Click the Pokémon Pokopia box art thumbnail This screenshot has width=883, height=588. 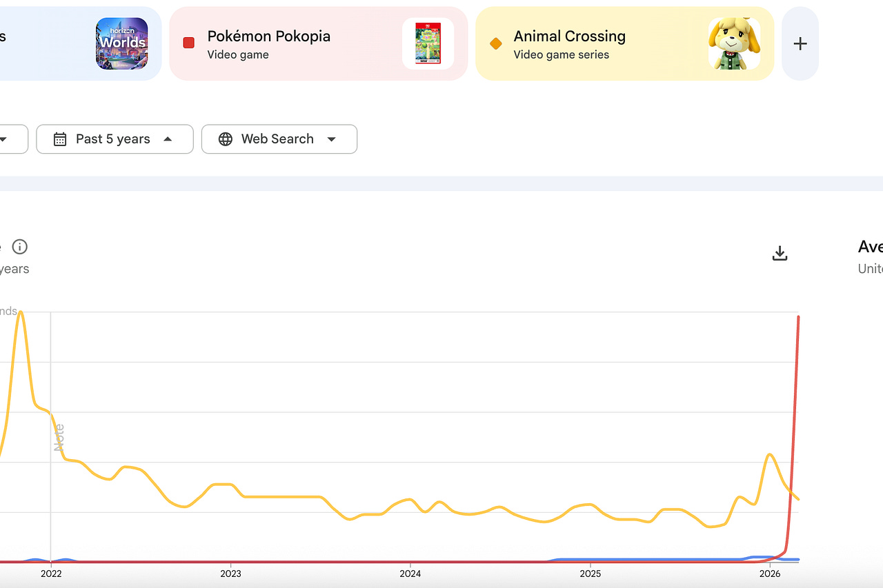pos(428,43)
